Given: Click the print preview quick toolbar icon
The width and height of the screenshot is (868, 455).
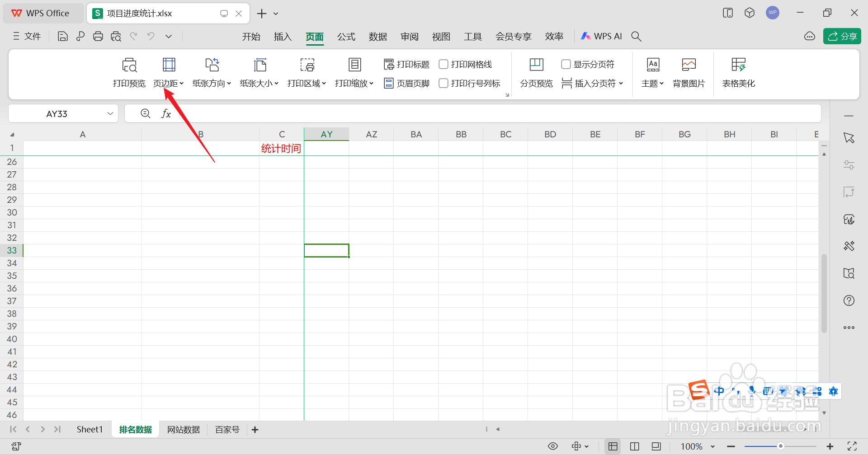Looking at the screenshot, I should point(116,37).
